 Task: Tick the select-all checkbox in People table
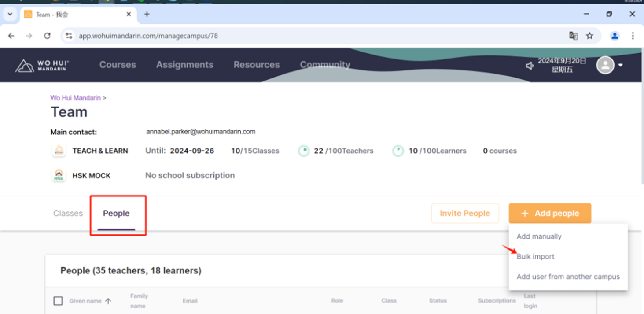[x=58, y=301]
